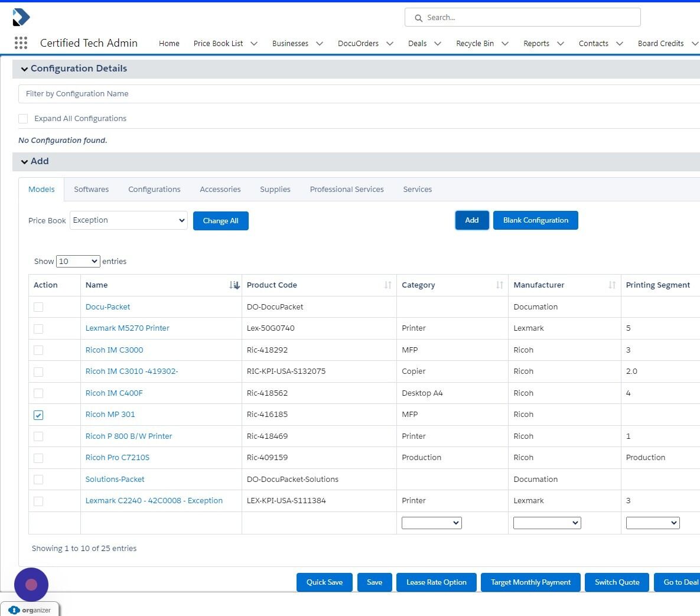Click the Go to Deal button
The height and width of the screenshot is (616, 700).
tap(677, 582)
